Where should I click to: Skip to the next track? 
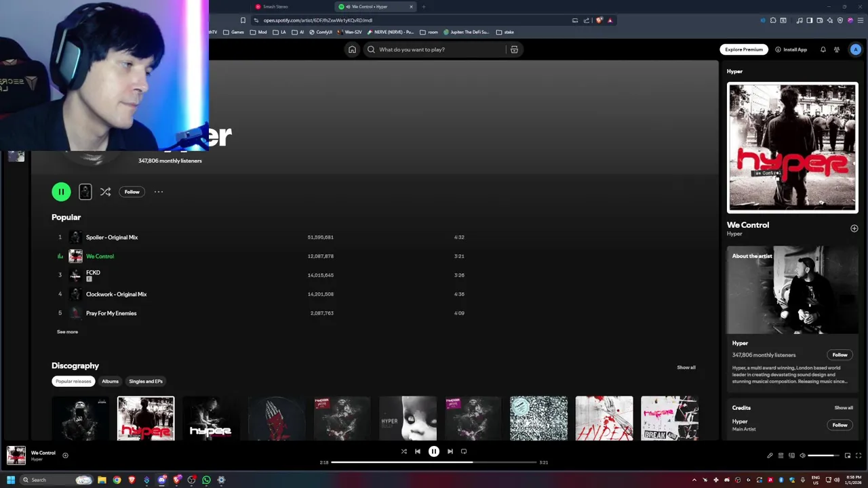[450, 451]
